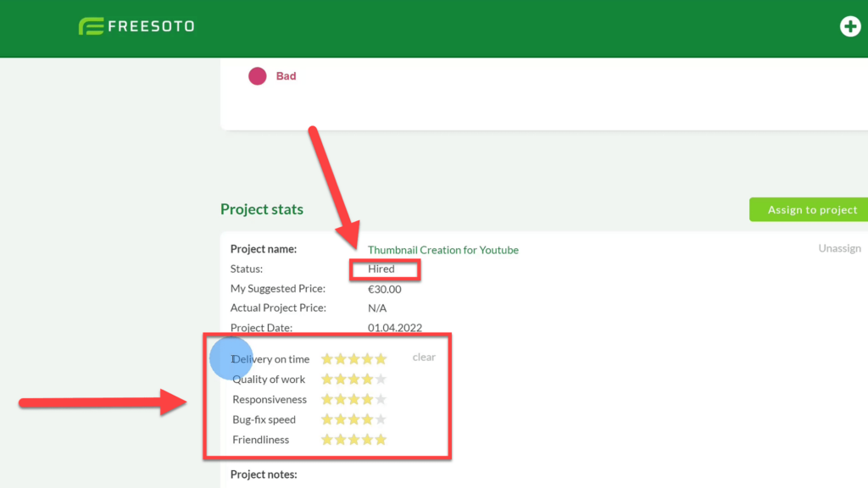
Task: Click the third star for Responsiveness
Action: tap(353, 399)
